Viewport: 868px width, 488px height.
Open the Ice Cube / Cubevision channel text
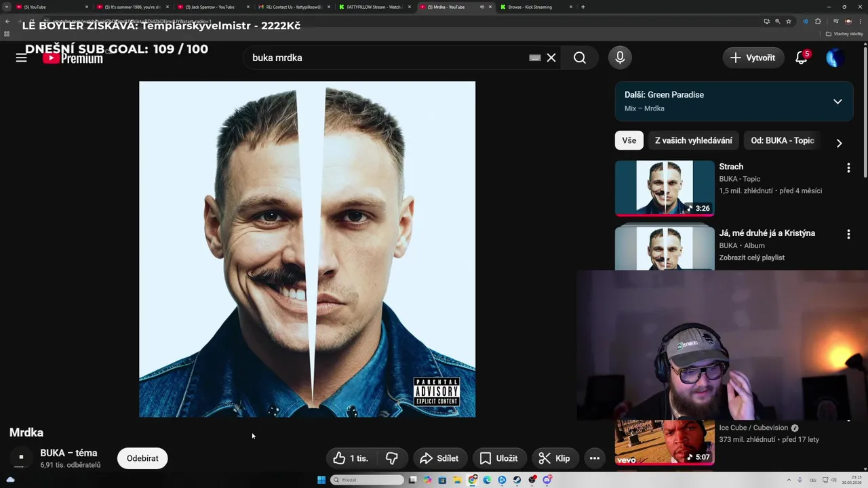pos(753,428)
